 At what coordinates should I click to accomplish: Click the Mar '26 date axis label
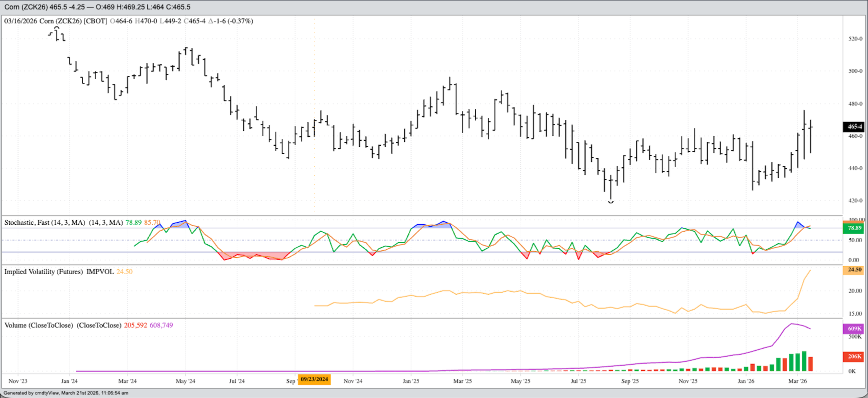pos(797,381)
